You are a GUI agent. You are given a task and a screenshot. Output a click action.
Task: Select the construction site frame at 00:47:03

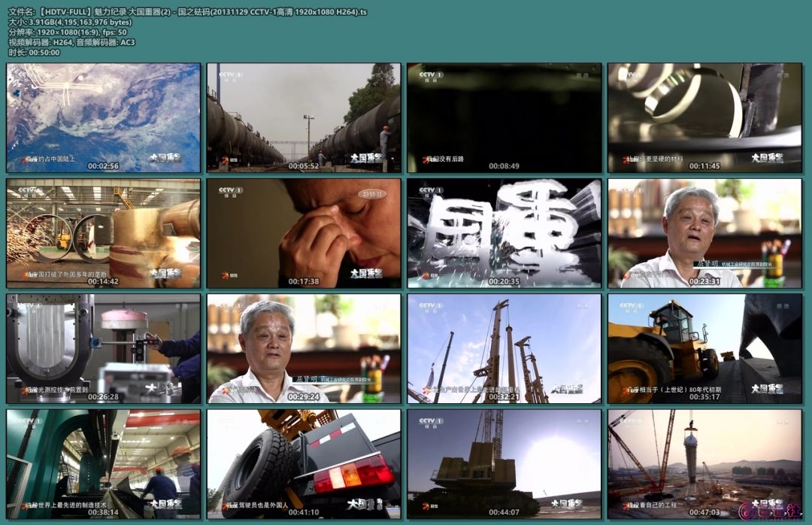tap(704, 464)
